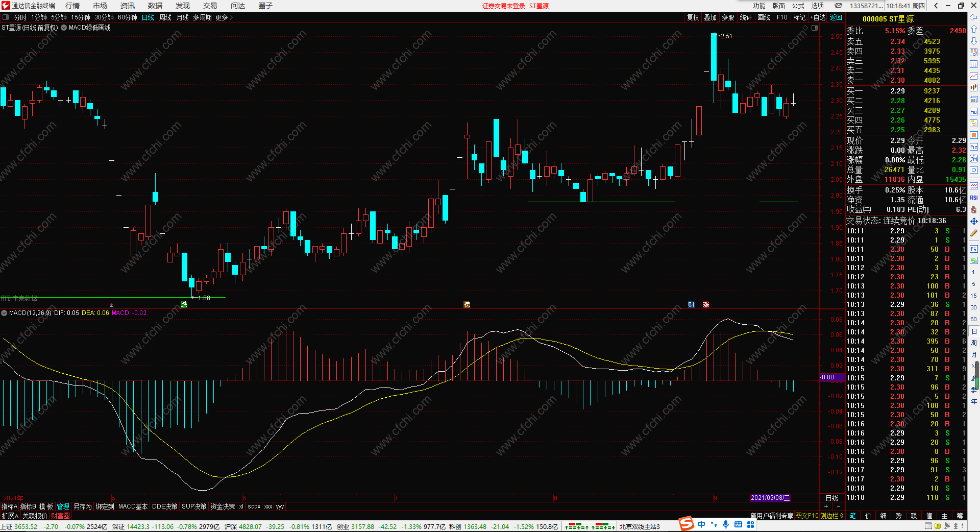Click the keyboard icon in input method bar
The height and width of the screenshot is (532, 980).
pyautogui.click(x=738, y=524)
